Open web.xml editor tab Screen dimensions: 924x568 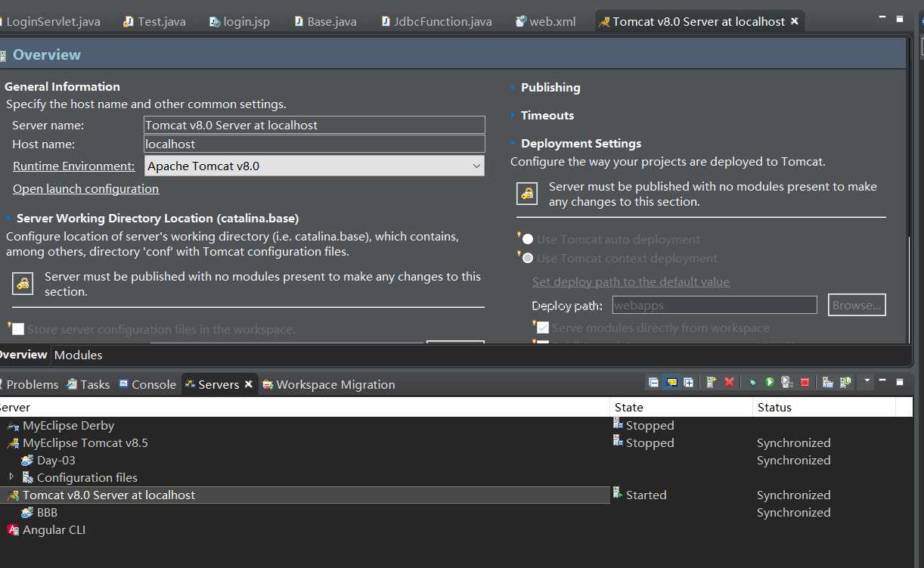click(546, 21)
